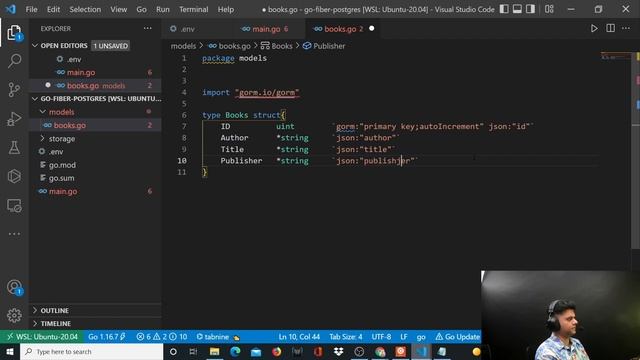The height and width of the screenshot is (360, 640).
Task: Open File Explorer from taskbar
Action: [x=215, y=351]
